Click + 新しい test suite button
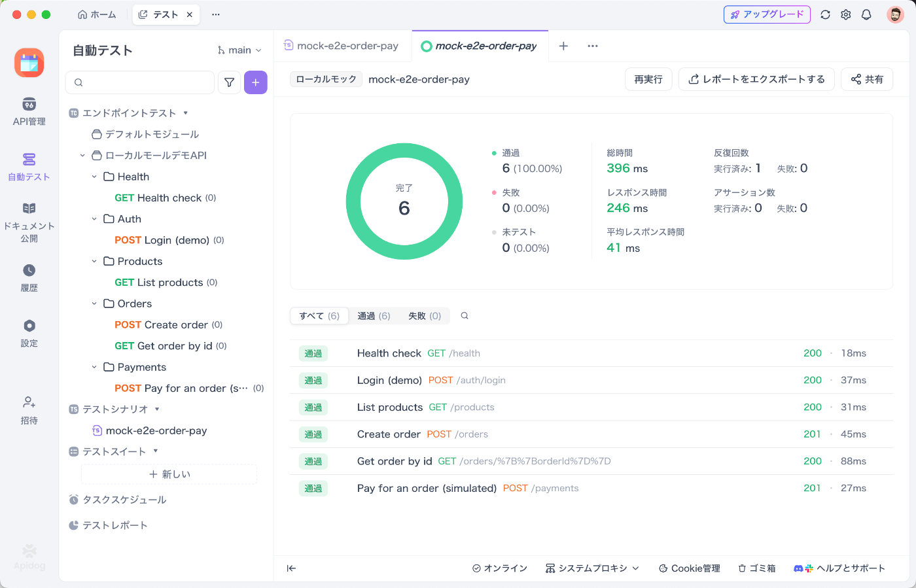The image size is (916, 588). coord(169,474)
